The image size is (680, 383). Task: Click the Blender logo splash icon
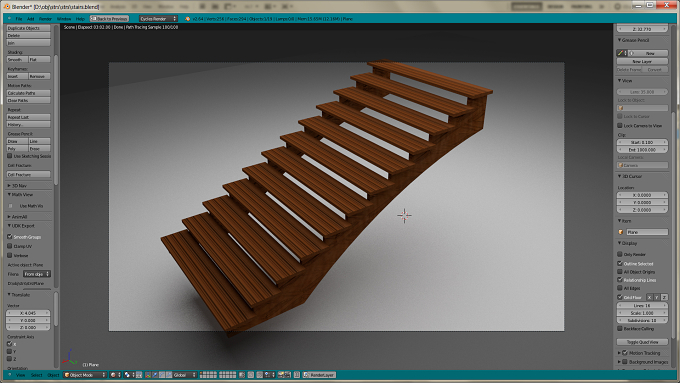pos(187,19)
